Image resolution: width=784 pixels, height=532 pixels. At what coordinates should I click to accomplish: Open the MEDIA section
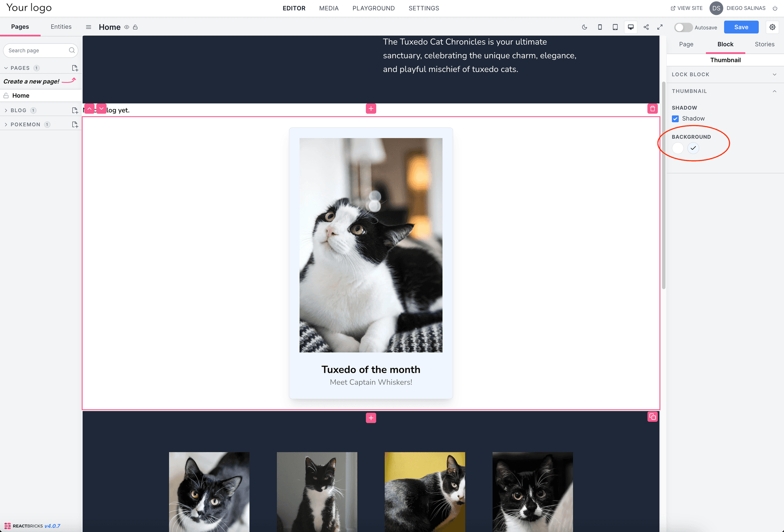click(329, 8)
